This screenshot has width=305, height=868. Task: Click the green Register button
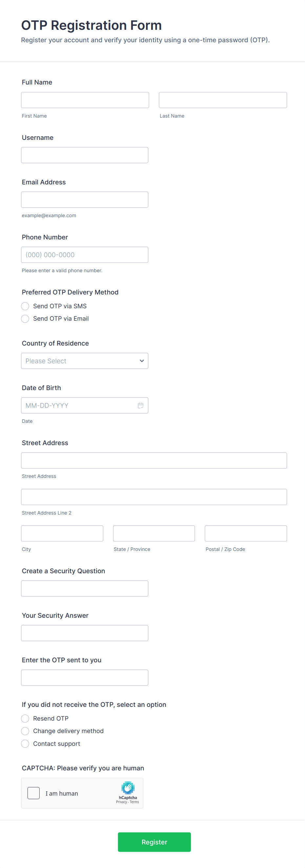pos(154,842)
